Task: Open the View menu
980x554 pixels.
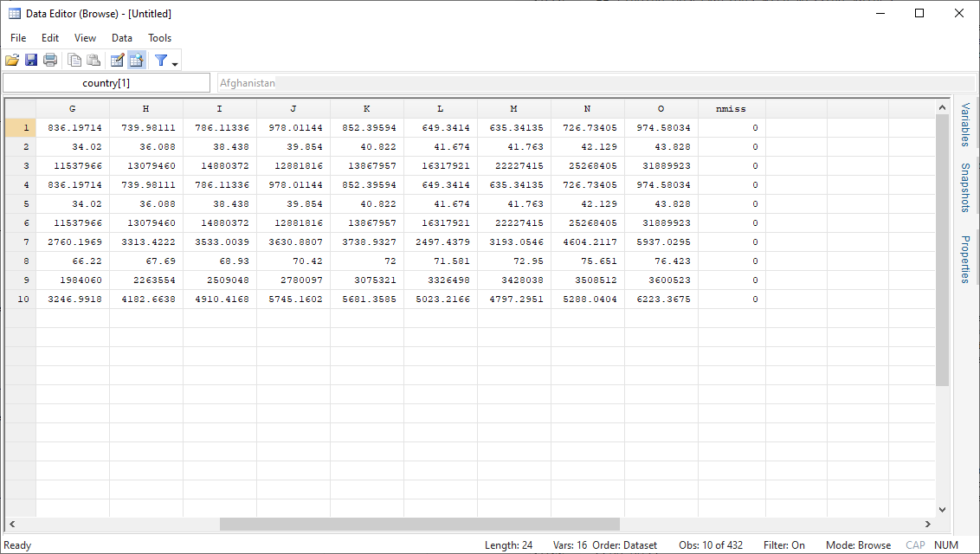Action: click(85, 38)
